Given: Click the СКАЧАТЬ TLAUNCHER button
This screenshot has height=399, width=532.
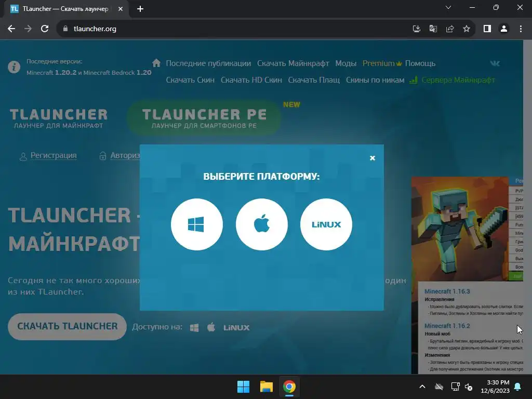Looking at the screenshot, I should [x=67, y=326].
